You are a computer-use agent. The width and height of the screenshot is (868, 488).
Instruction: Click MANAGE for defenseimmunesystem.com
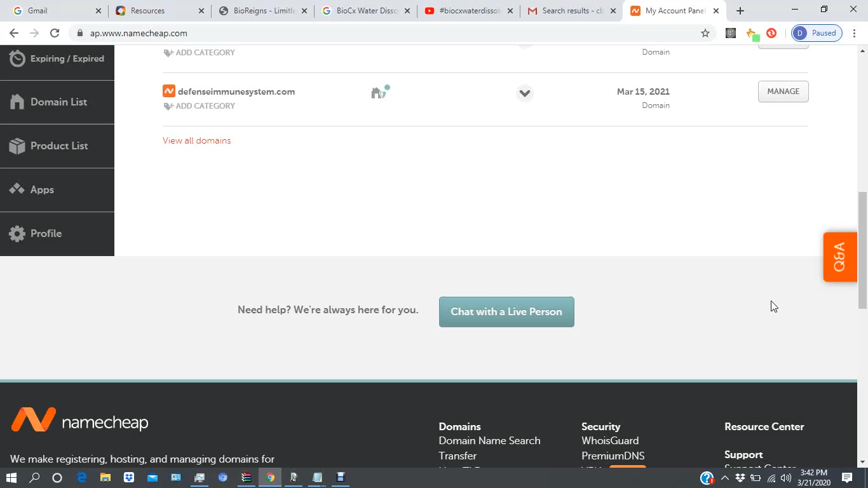783,91
